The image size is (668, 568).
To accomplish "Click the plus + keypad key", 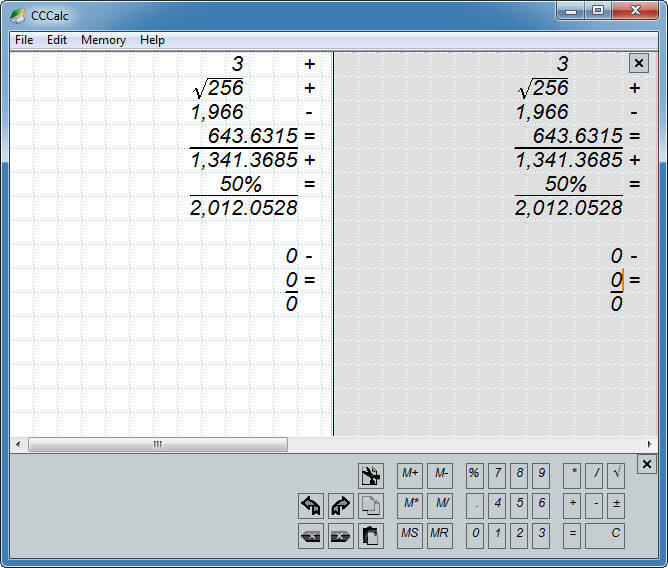I will point(572,506).
